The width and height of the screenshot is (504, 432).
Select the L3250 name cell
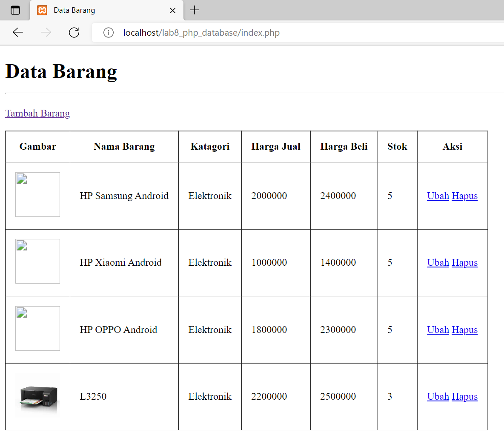(124, 396)
